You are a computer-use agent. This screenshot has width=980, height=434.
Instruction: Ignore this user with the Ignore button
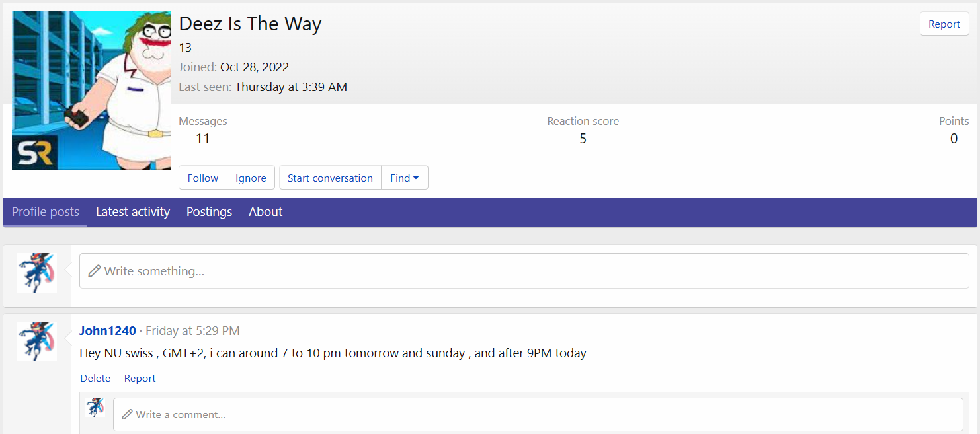(251, 178)
